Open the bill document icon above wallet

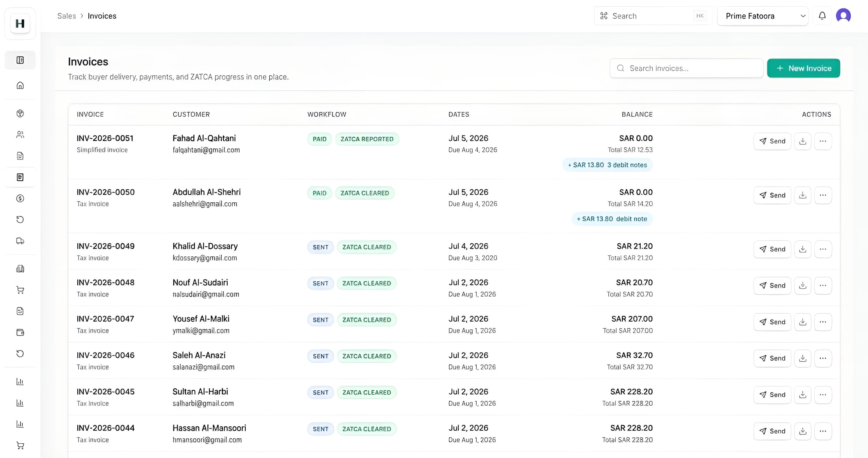click(20, 311)
